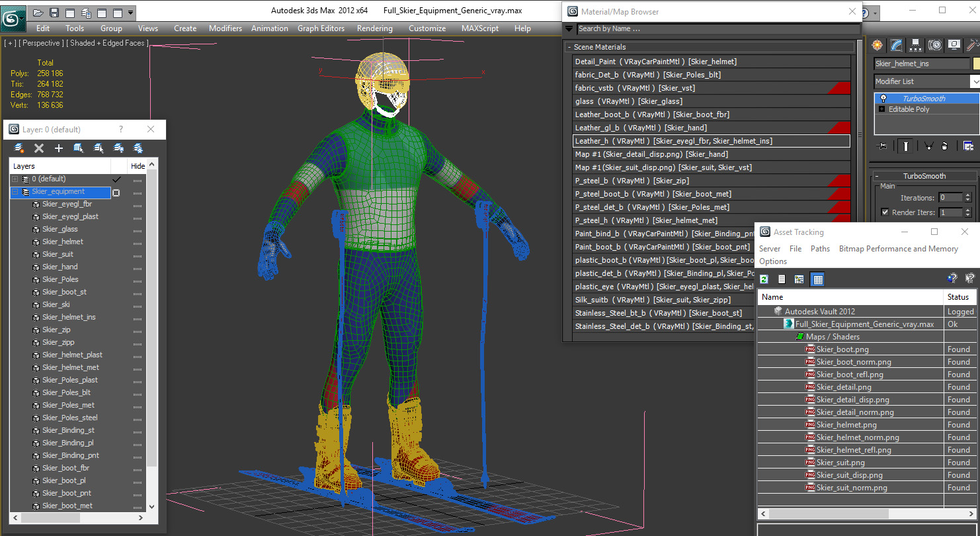Screen dimensions: 980x536
Task: Toggle the Render Iters checkbox
Action: (885, 212)
